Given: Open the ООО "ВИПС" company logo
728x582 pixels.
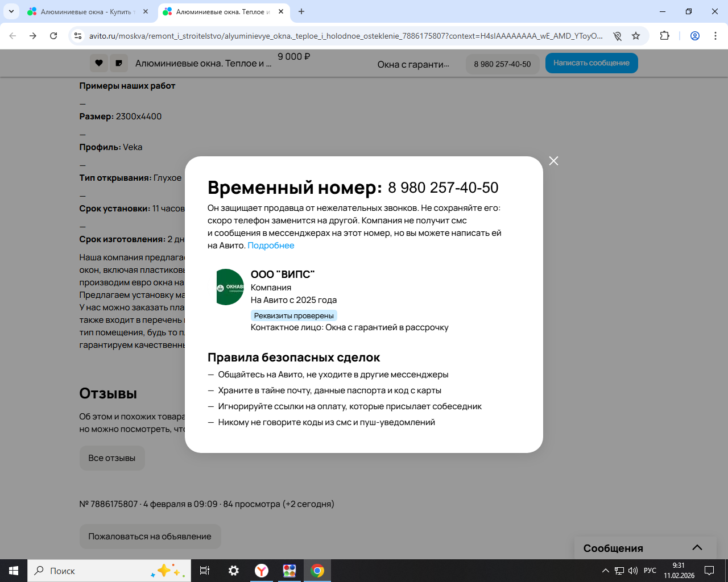Looking at the screenshot, I should 230,287.
